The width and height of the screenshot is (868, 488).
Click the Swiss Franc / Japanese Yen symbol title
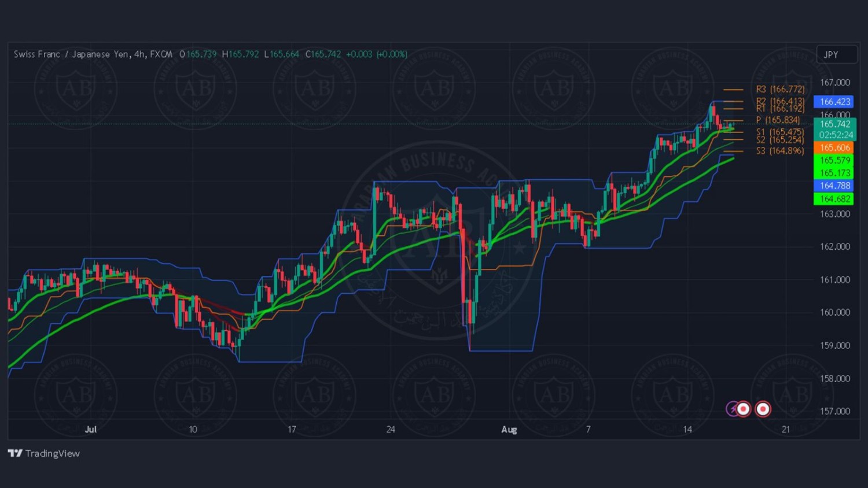coord(93,54)
